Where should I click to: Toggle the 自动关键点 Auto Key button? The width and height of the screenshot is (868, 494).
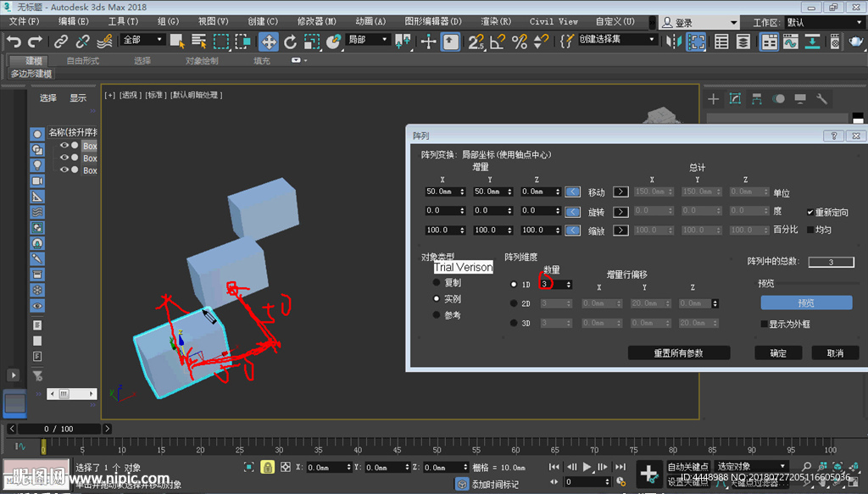(x=688, y=466)
